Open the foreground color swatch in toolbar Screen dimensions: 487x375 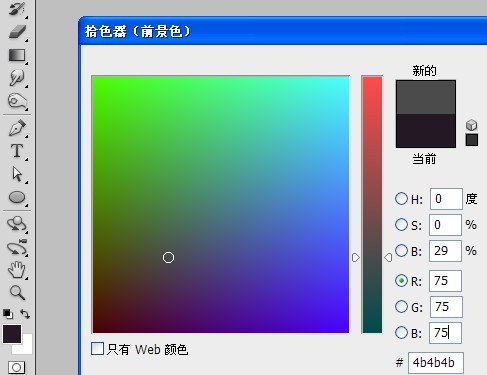pyautogui.click(x=12, y=334)
